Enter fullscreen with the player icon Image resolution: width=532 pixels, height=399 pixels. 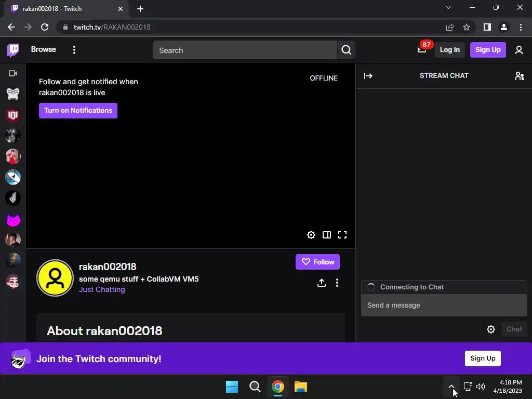(342, 235)
